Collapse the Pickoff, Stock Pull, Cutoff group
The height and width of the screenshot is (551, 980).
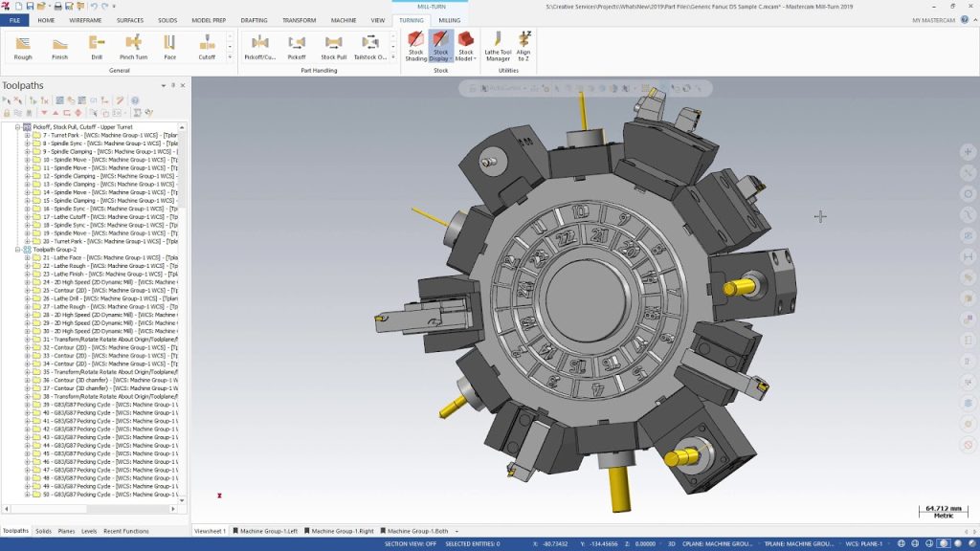(17, 127)
